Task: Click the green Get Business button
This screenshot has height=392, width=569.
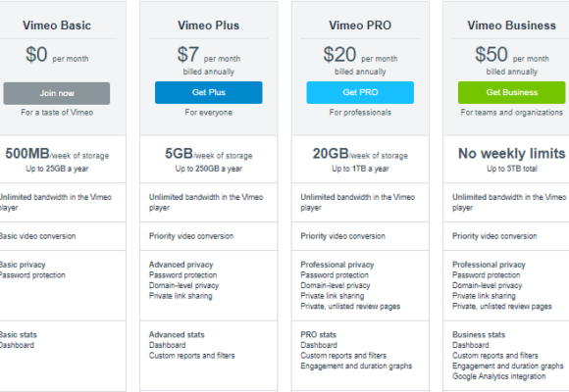Action: tap(512, 92)
